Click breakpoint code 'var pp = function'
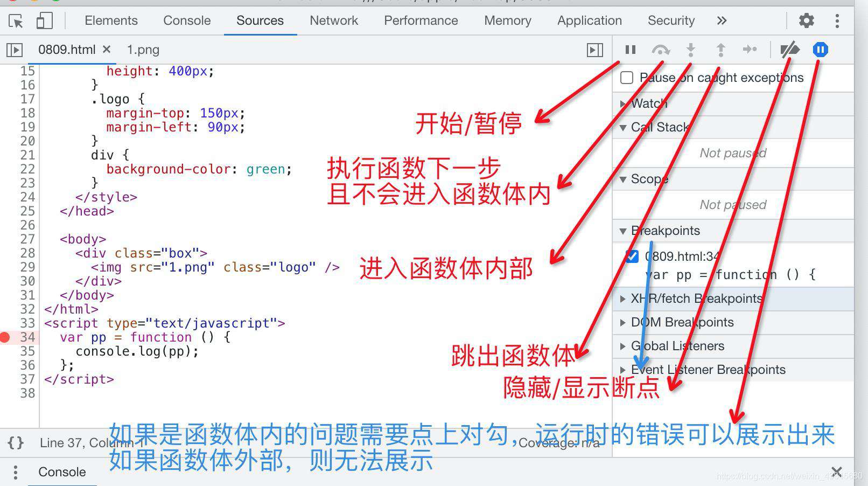 click(x=731, y=275)
